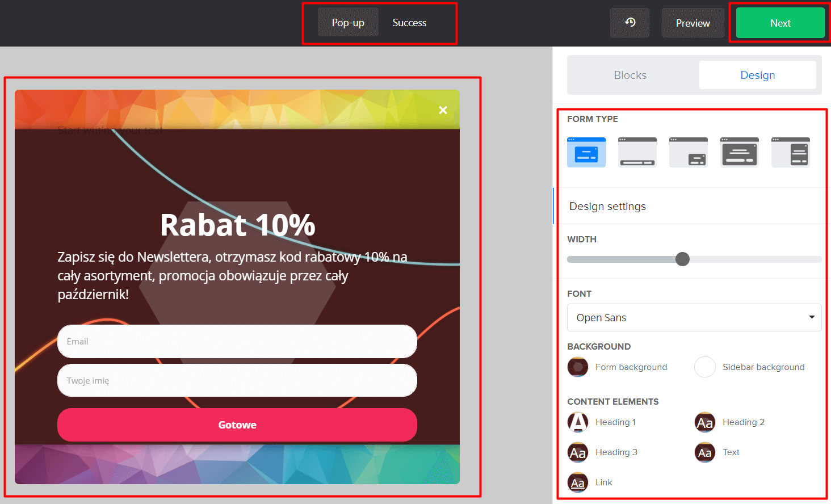
Task: Expand the Open Sans font dropdown
Action: coord(694,318)
